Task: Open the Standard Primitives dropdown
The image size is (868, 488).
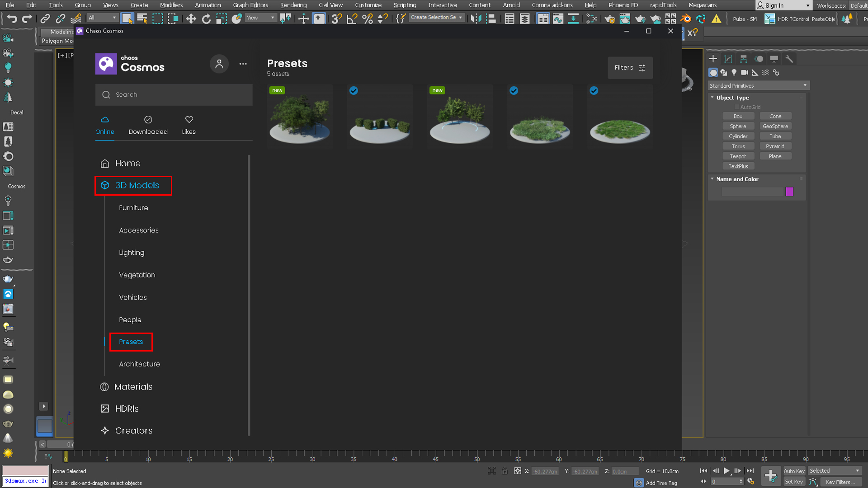Action: [758, 85]
